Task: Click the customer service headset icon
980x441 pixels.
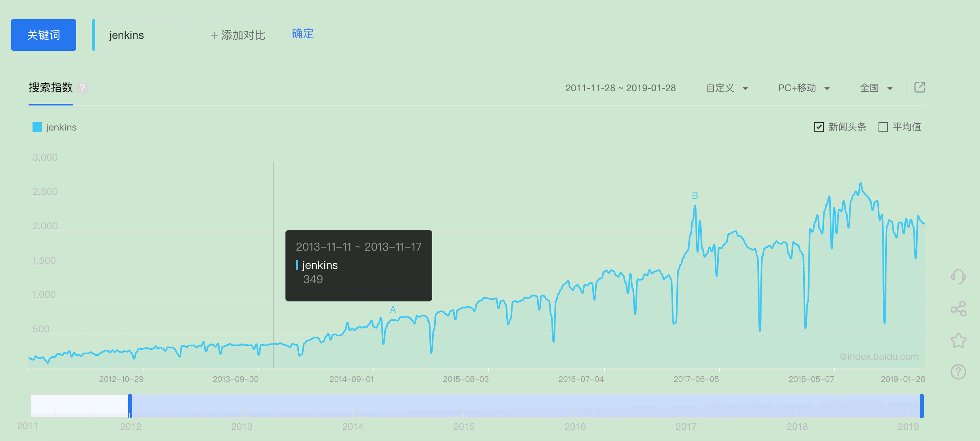Action: [x=958, y=276]
